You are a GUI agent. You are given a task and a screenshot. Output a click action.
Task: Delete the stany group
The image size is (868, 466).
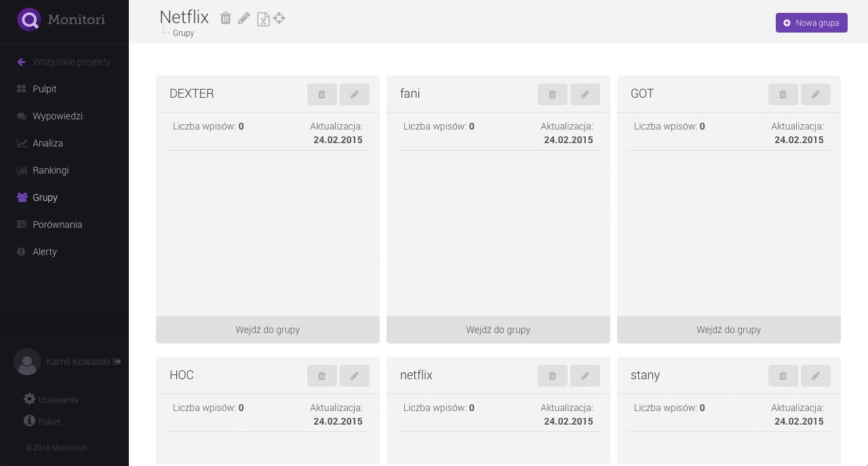(x=783, y=376)
